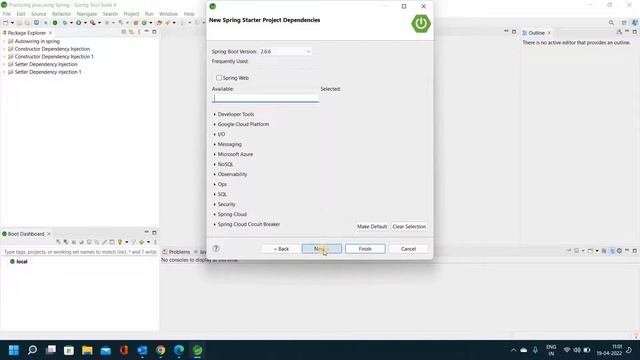Screen dimensions: 640x360
Task: Open taskbar Search
Action: [32, 350]
